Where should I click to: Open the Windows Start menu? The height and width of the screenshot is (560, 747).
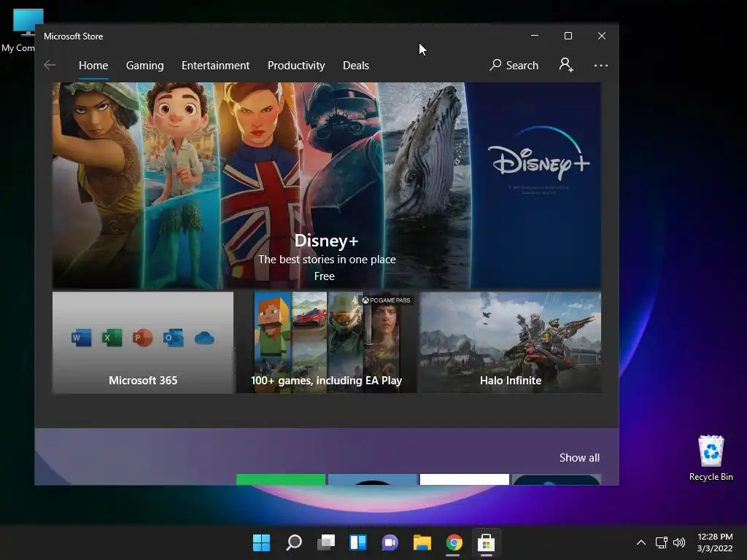[261, 542]
